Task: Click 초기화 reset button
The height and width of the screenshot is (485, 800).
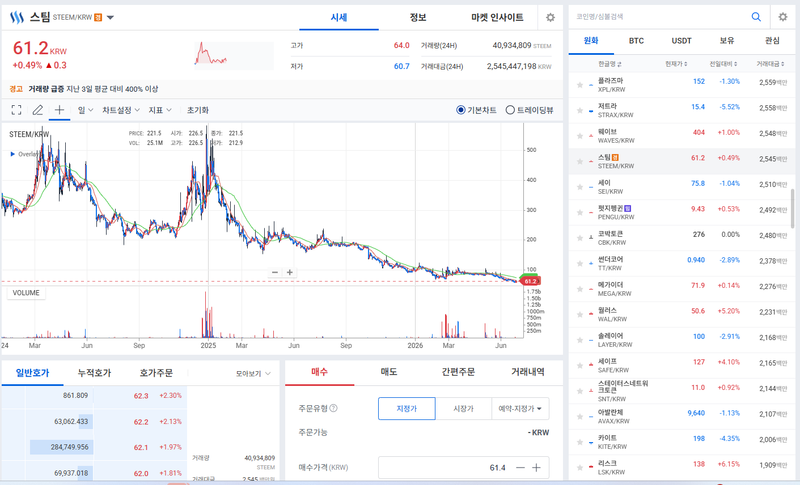Action: pyautogui.click(x=197, y=110)
